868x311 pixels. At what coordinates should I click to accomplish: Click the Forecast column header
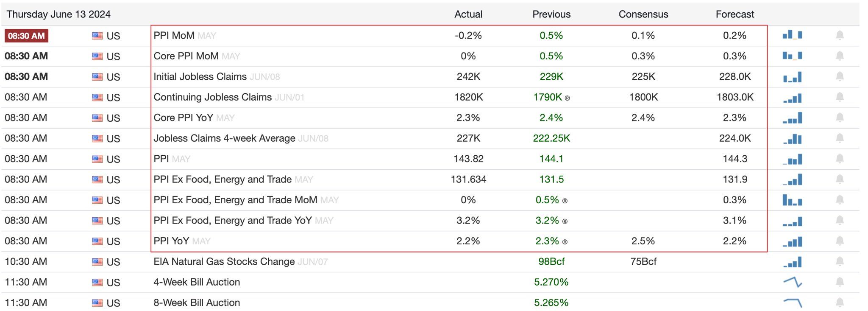click(x=734, y=14)
